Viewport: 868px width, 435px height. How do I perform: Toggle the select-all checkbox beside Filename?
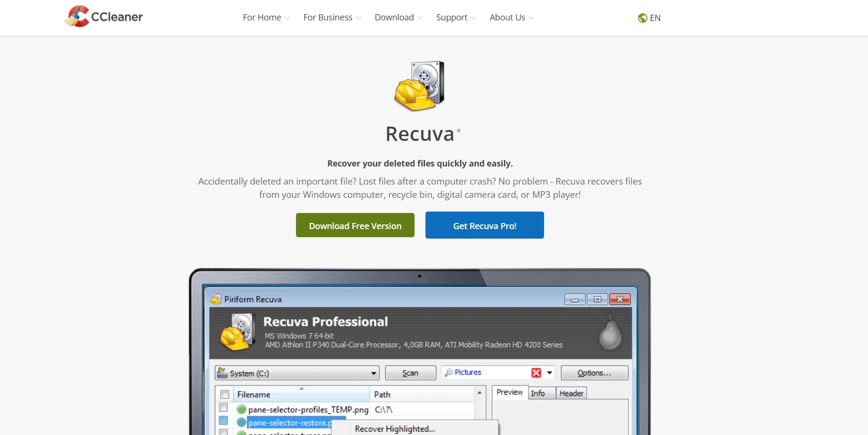click(225, 394)
